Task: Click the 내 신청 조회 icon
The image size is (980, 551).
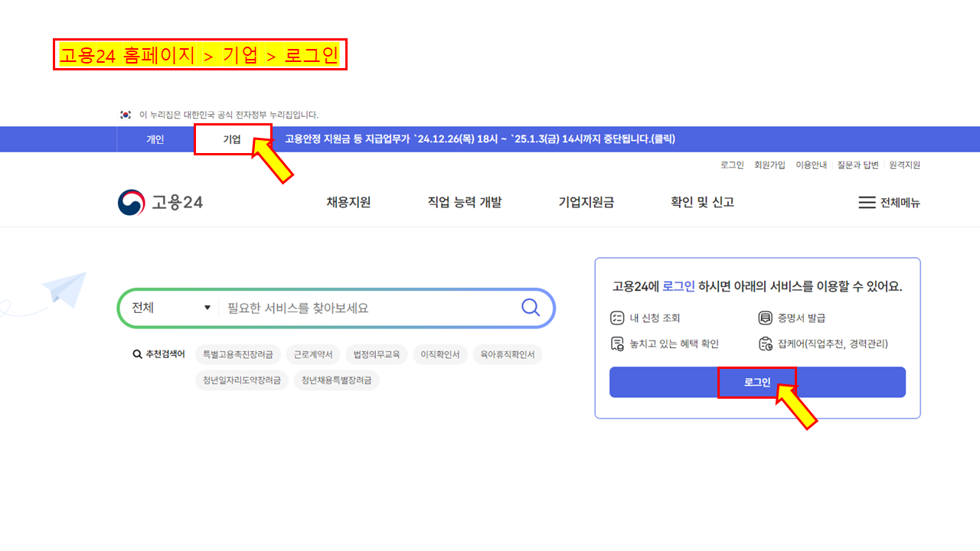Action: pos(617,318)
